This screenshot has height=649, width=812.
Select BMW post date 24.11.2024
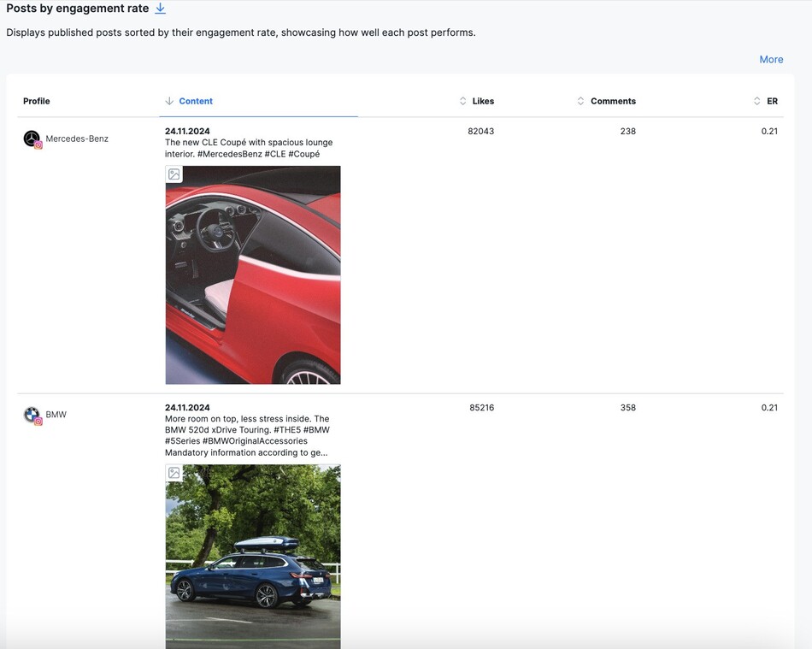187,408
